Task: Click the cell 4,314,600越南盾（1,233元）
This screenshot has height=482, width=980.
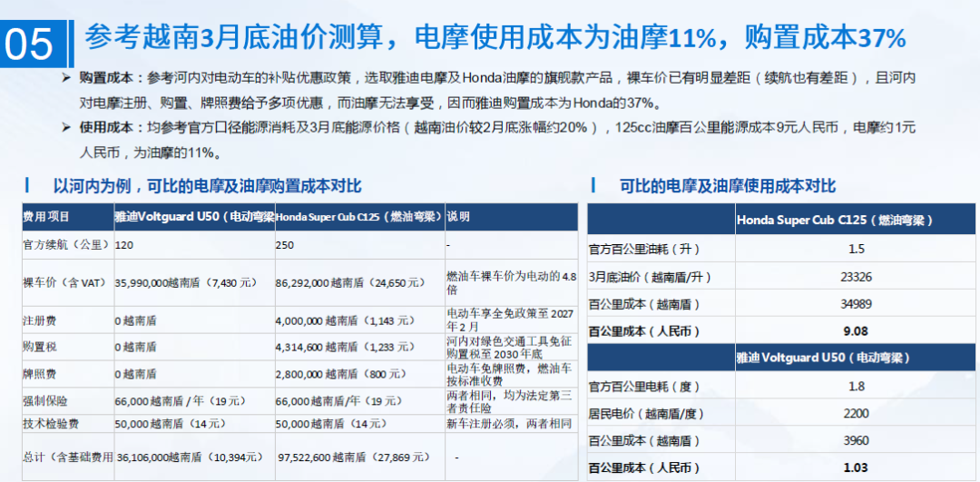Action: [345, 347]
